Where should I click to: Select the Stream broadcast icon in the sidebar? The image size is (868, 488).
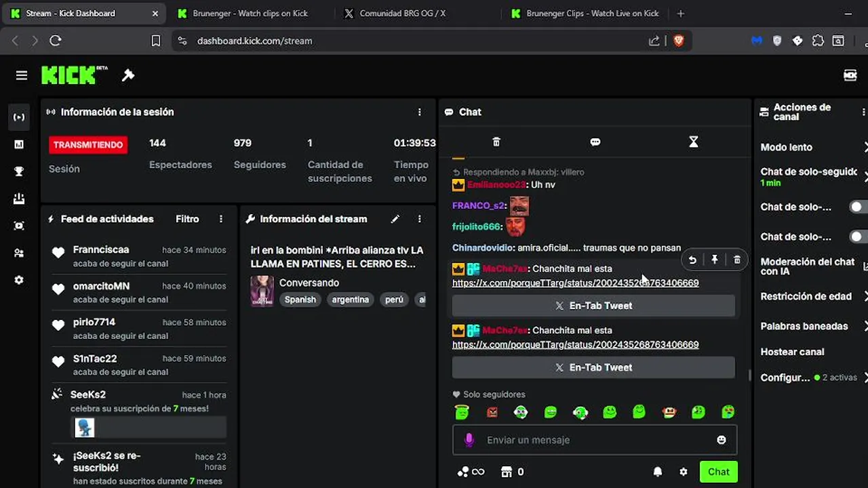tap(19, 117)
